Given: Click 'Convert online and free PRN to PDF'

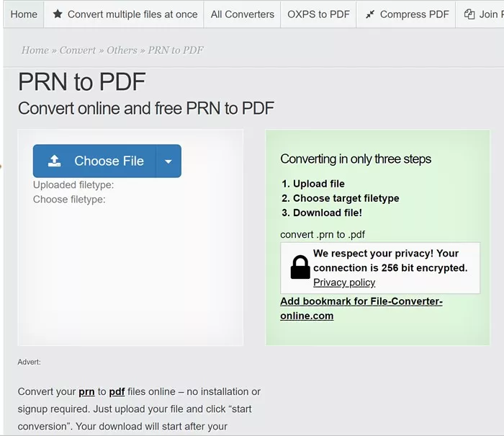Looking at the screenshot, I should coord(146,108).
